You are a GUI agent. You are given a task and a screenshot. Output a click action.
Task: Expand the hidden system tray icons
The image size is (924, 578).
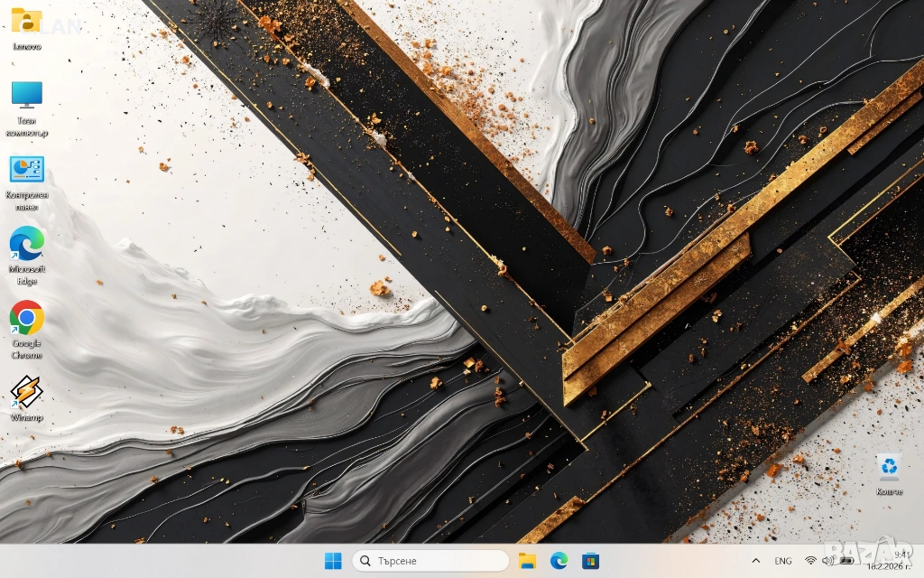(756, 561)
